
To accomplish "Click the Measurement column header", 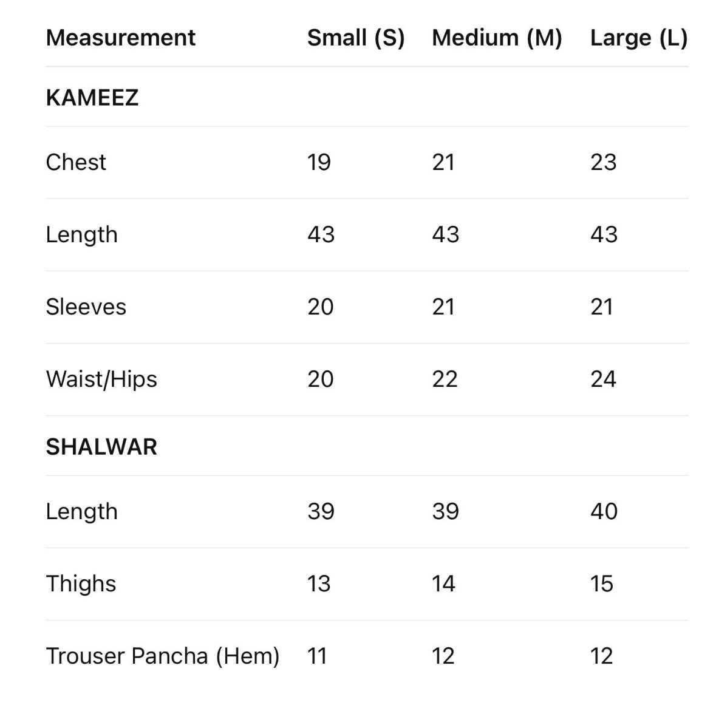I will (x=120, y=38).
